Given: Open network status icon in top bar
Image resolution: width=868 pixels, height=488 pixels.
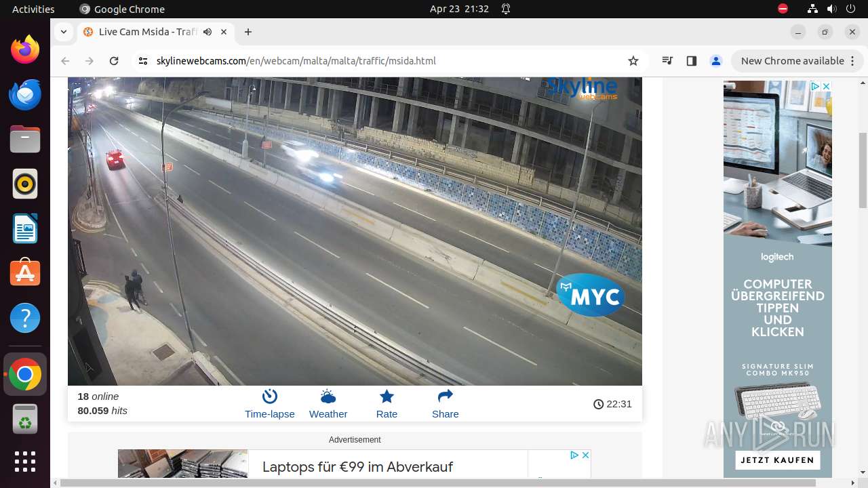Looking at the screenshot, I should [812, 9].
